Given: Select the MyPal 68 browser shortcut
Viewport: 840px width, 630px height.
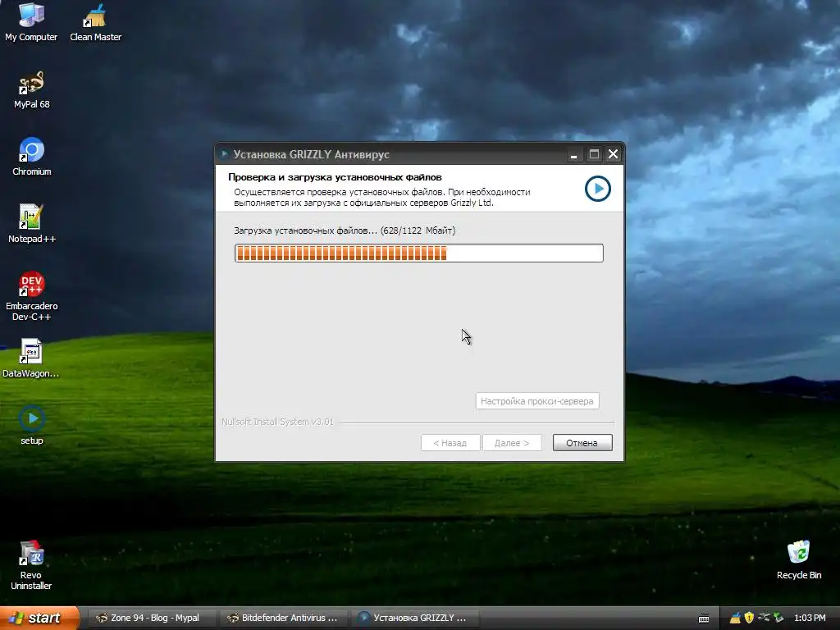Looking at the screenshot, I should tap(31, 89).
